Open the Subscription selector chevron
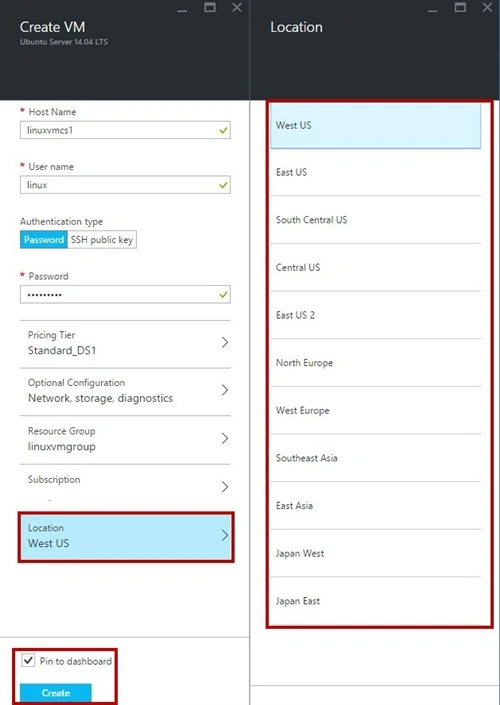500x705 pixels. 225,487
